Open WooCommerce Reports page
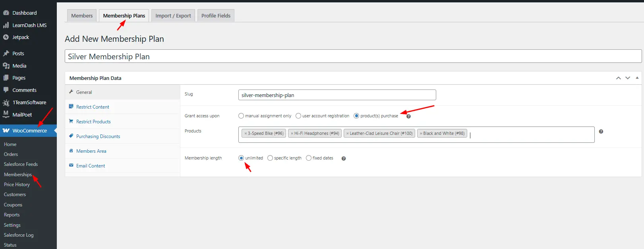Image resolution: width=644 pixels, height=249 pixels. click(12, 215)
